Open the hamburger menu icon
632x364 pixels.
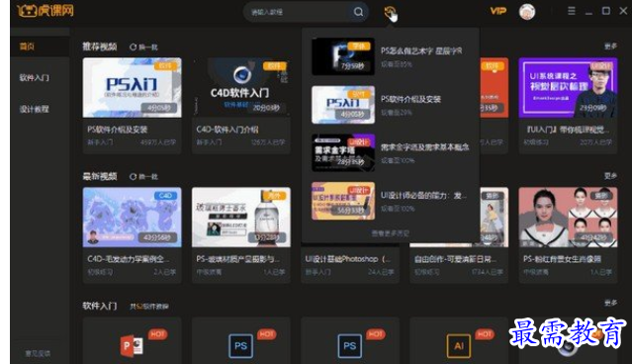coord(571,11)
